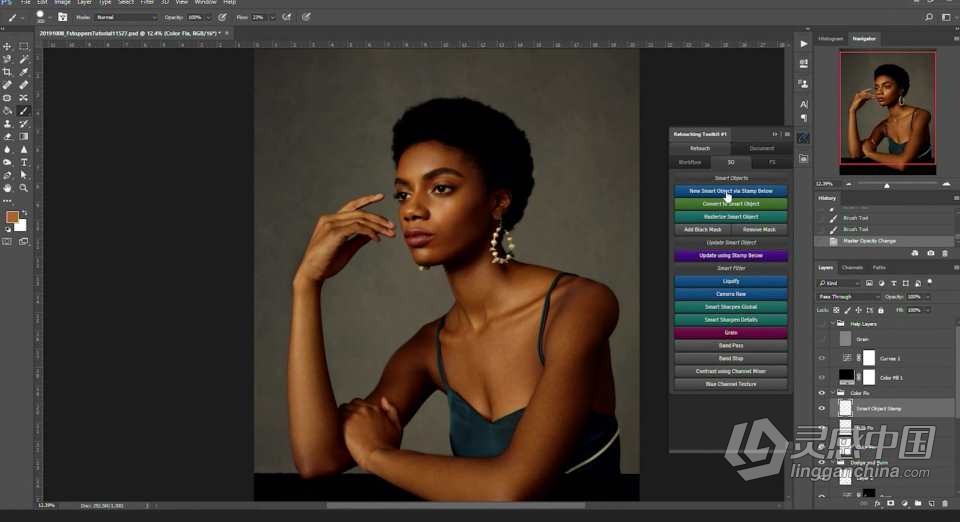Swap foreground and background colors

(24, 213)
